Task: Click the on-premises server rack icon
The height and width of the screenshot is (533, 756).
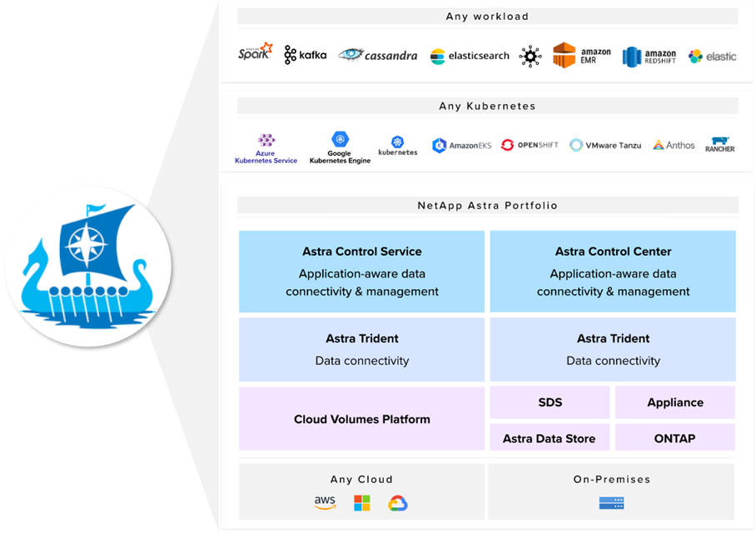Action: tap(611, 503)
